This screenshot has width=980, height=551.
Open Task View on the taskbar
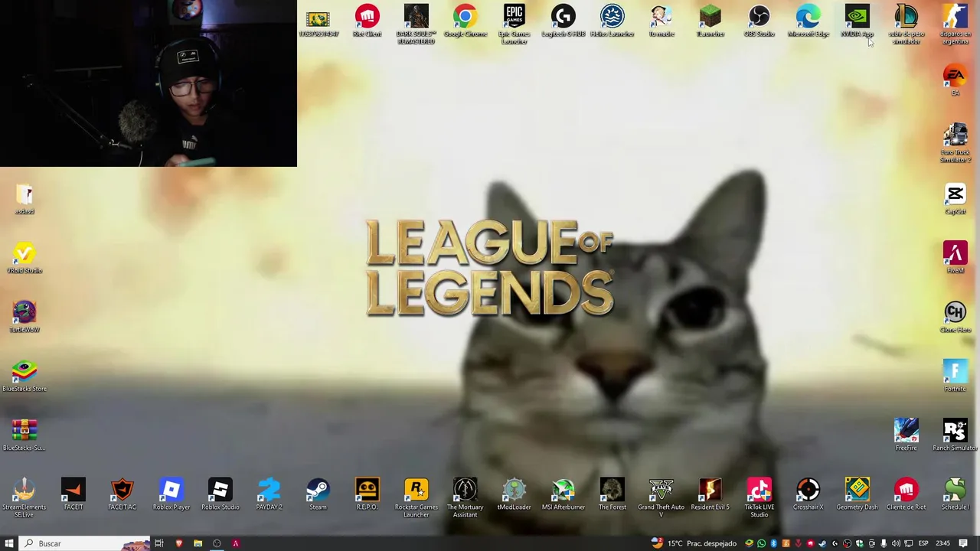pos(159,543)
